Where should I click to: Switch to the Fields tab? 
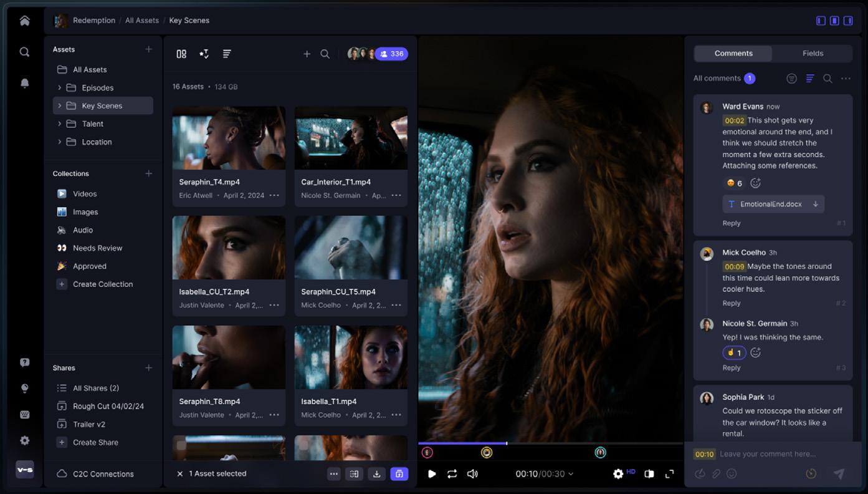813,54
